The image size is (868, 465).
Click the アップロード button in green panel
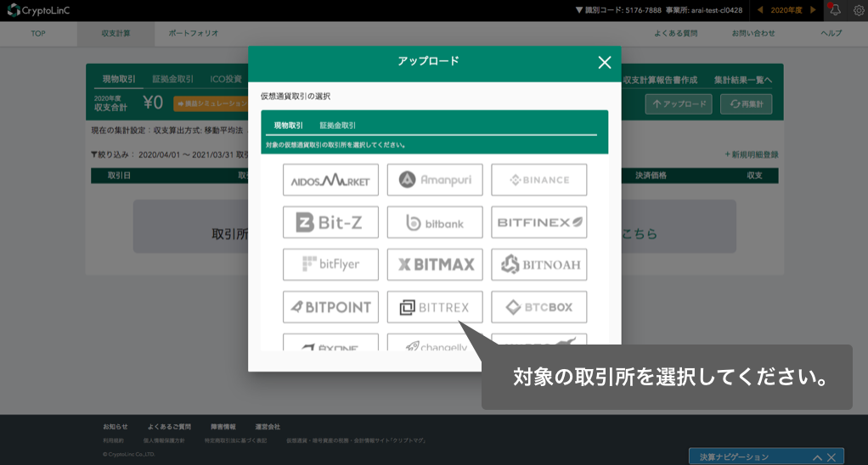[679, 104]
